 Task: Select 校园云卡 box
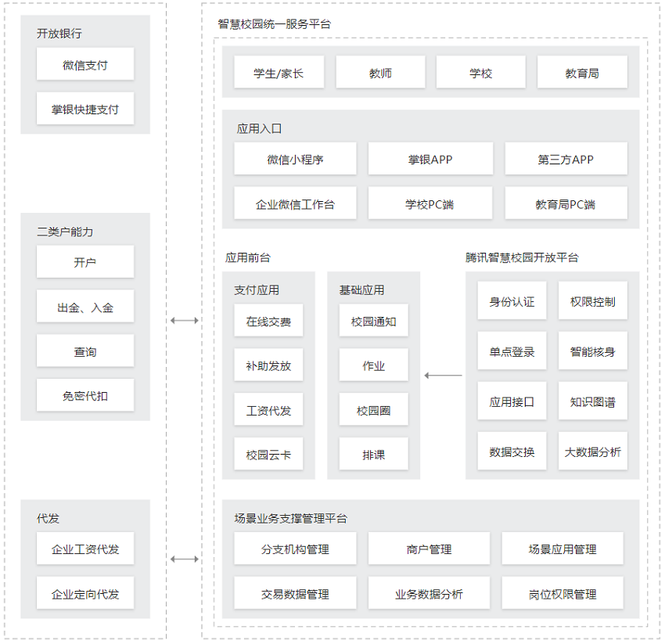(269, 454)
